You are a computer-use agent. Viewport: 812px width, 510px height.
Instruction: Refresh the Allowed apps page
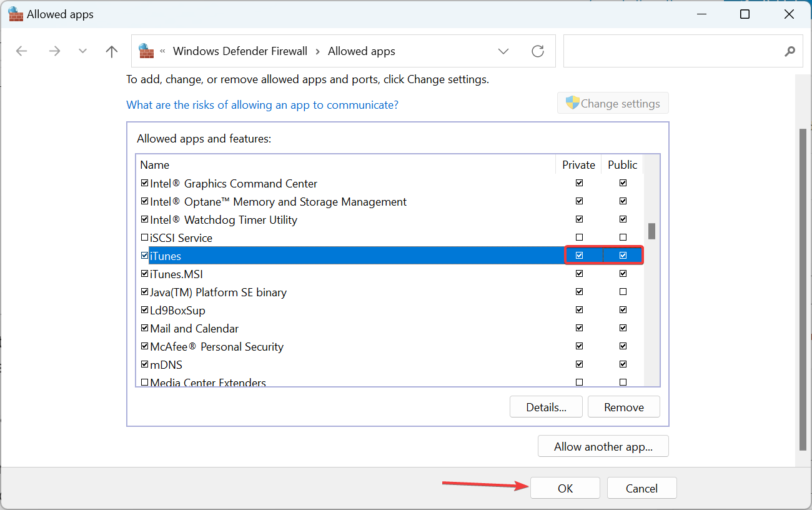pos(538,51)
